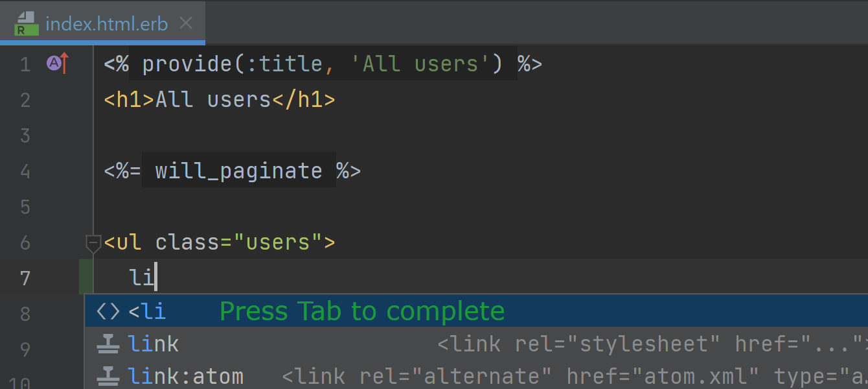Click the template icon beside link
The height and width of the screenshot is (389, 868).
[x=107, y=344]
